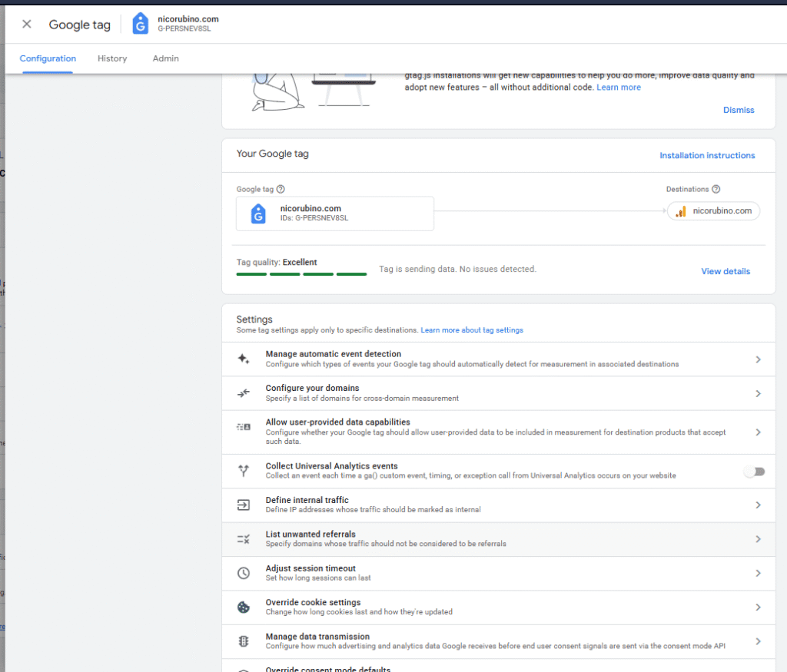Click 'Allow user-provided data capabilities' title
The image size is (787, 672).
point(338,422)
